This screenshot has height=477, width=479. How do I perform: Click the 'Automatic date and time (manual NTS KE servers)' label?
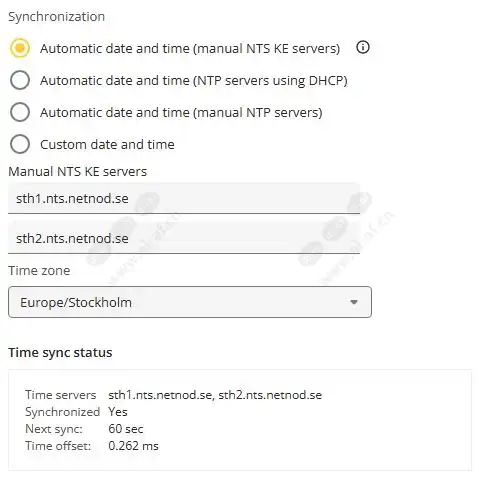pos(190,49)
